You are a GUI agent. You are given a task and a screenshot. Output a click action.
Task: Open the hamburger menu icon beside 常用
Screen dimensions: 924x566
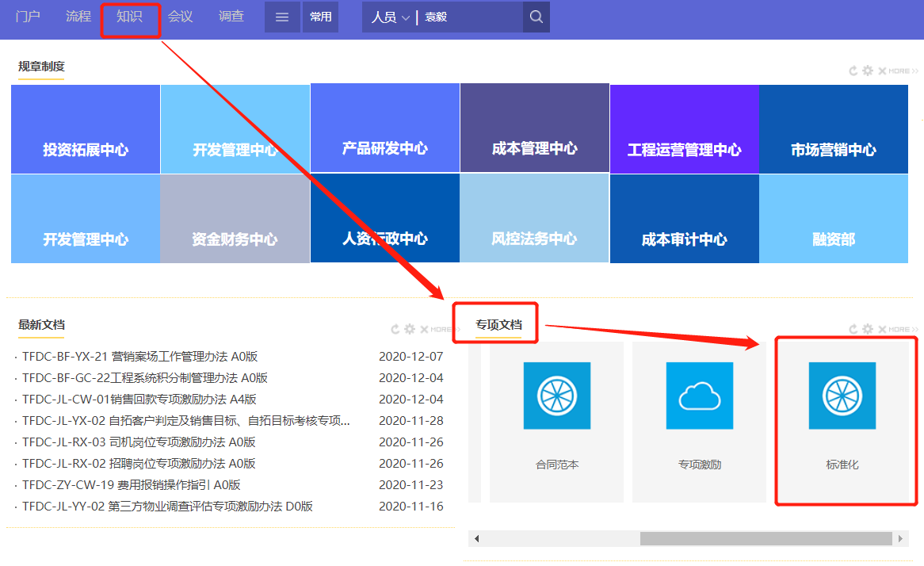click(x=282, y=17)
